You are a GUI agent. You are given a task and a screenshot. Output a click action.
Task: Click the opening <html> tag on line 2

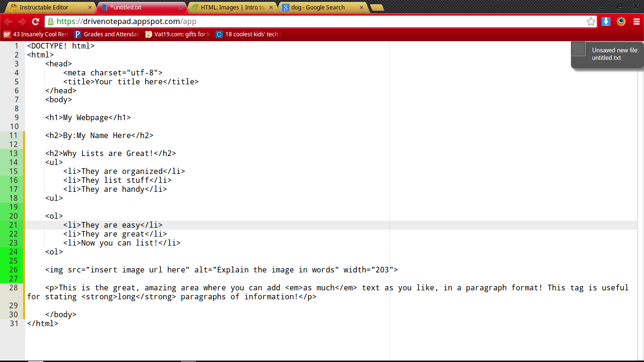[41, 55]
